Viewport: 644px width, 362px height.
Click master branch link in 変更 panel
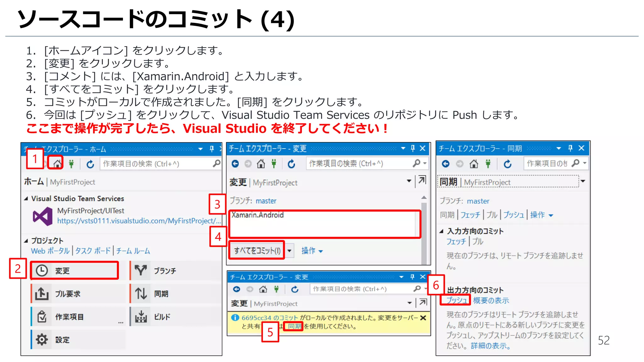click(x=266, y=201)
